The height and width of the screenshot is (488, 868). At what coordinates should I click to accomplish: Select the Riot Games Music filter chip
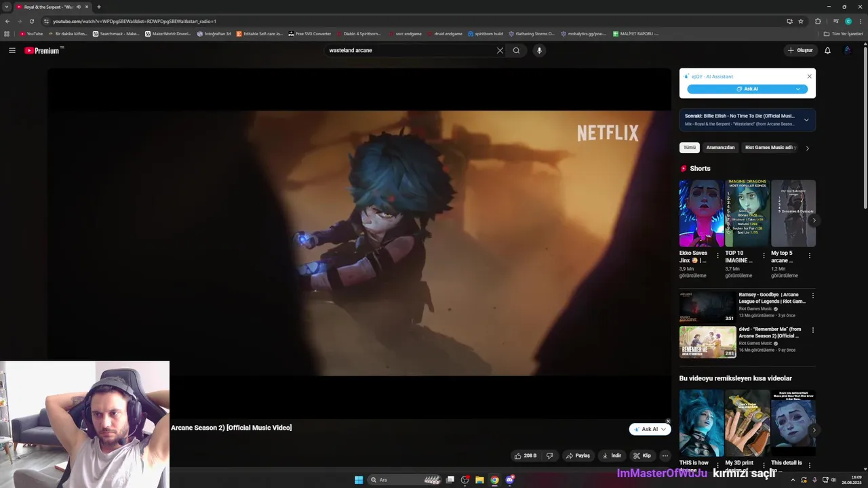click(x=770, y=147)
